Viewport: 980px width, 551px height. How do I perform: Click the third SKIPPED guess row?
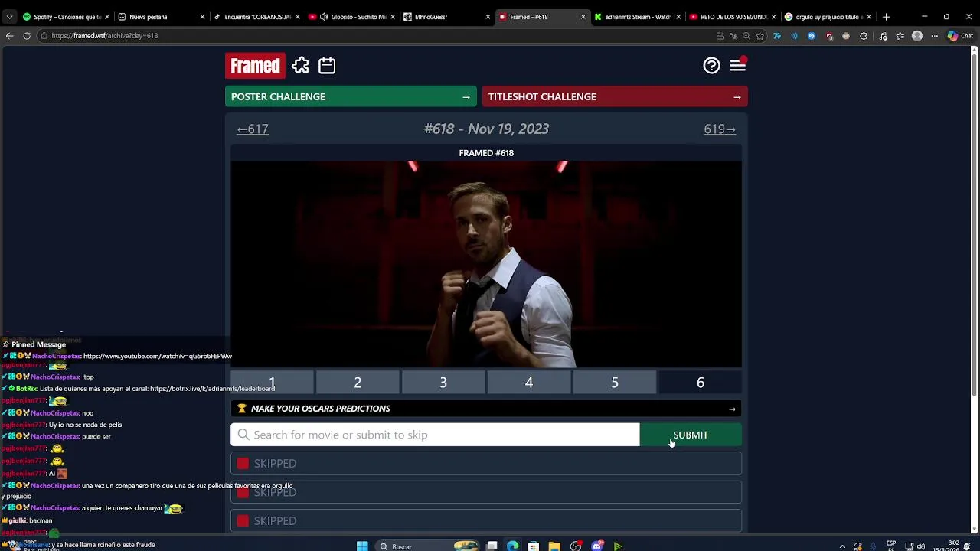486,520
